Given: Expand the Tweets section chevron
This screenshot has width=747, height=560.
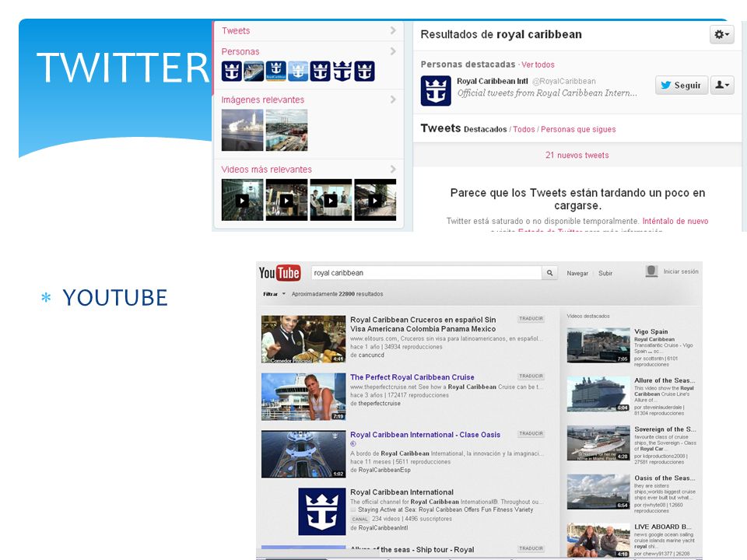Looking at the screenshot, I should click(x=393, y=30).
